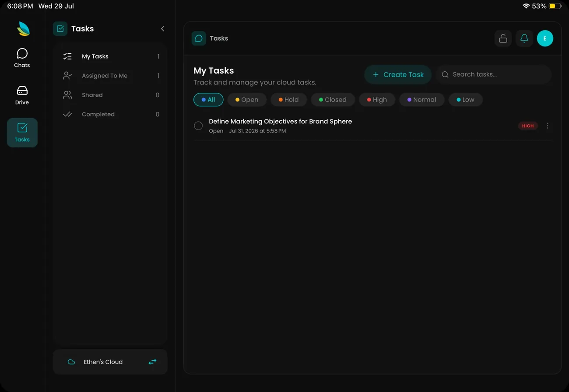
Task: Open the Assigned To Me list
Action: (x=111, y=76)
